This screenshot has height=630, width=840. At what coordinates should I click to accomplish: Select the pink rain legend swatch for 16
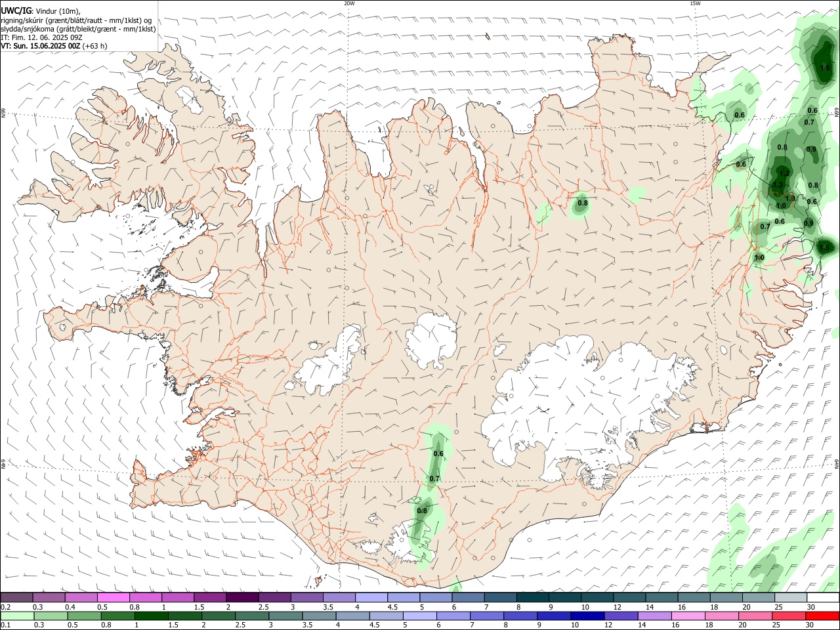[687, 616]
